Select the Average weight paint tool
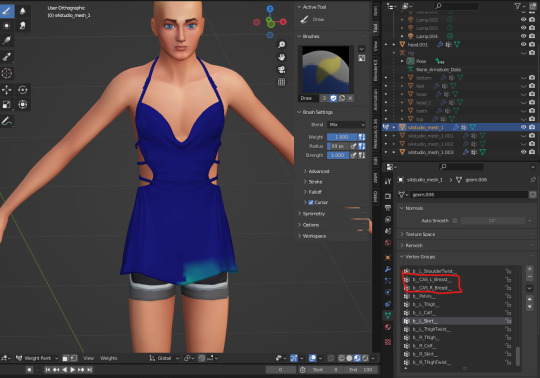 [x=7, y=25]
